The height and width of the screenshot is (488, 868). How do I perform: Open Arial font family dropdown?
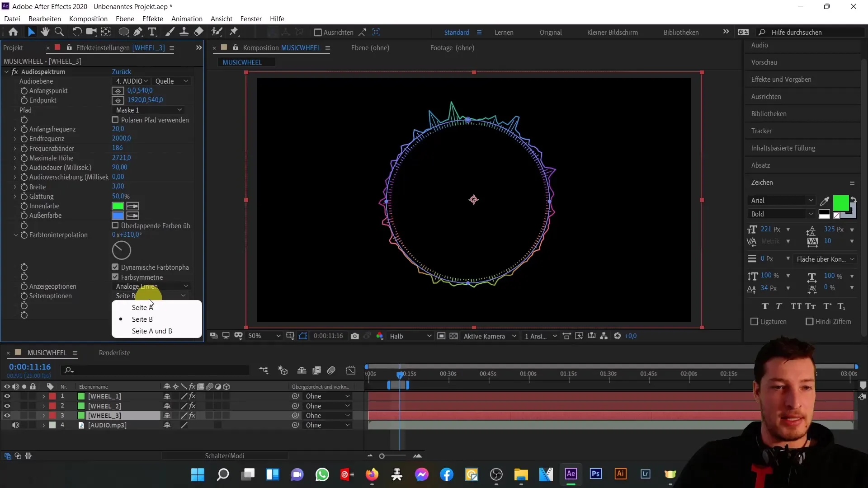(x=781, y=201)
